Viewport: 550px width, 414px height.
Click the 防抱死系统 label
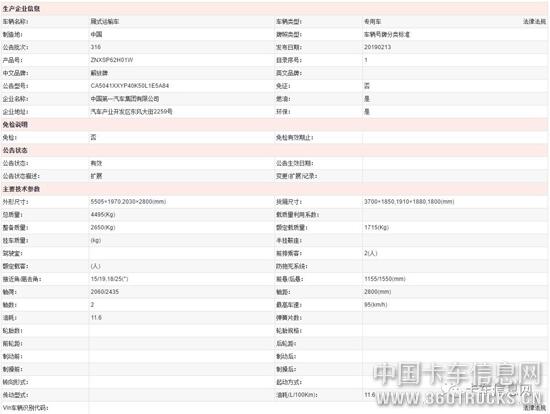pyautogui.click(x=291, y=266)
